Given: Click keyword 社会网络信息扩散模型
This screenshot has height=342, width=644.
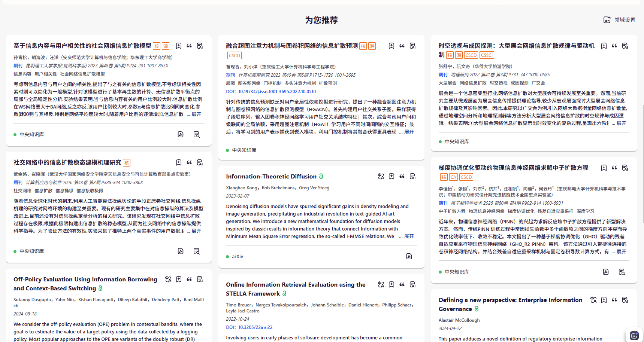Looking at the screenshot, I should [82, 74].
